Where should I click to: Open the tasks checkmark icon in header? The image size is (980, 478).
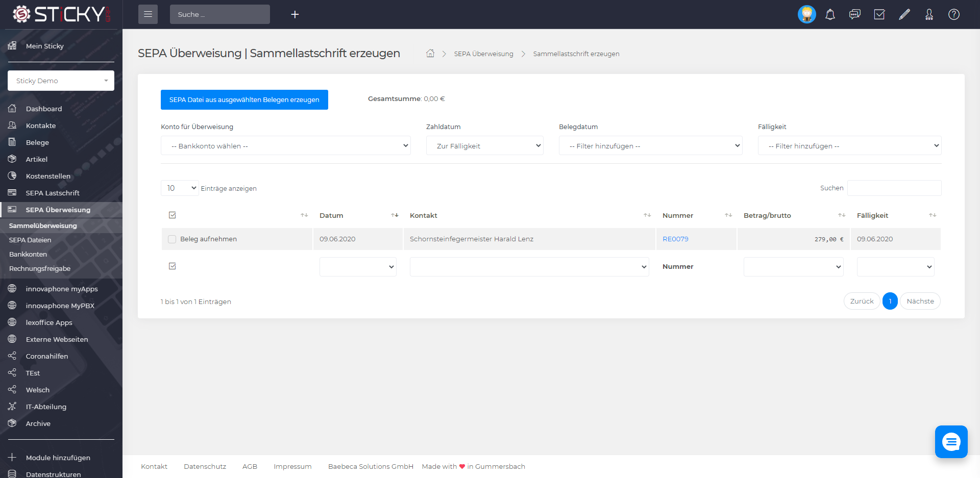pos(879,14)
